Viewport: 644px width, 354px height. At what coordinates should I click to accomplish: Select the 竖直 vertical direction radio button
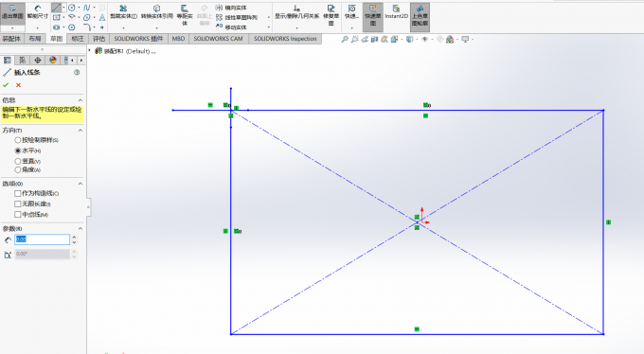click(x=18, y=162)
